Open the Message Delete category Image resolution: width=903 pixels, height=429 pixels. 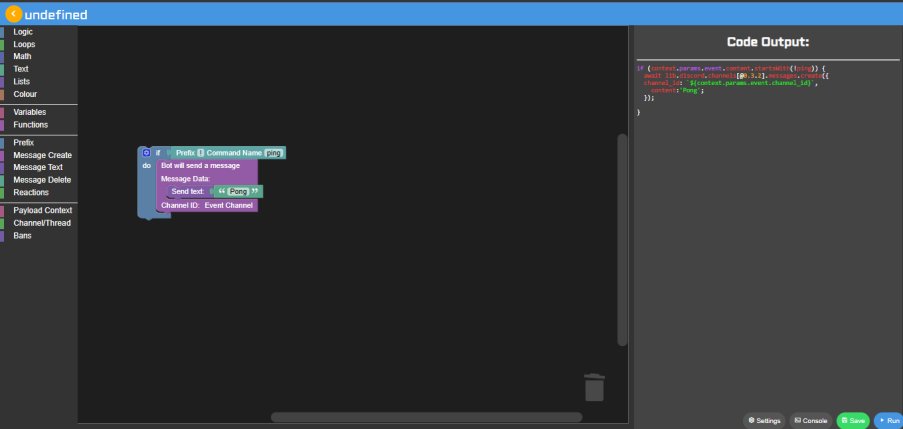[42, 180]
